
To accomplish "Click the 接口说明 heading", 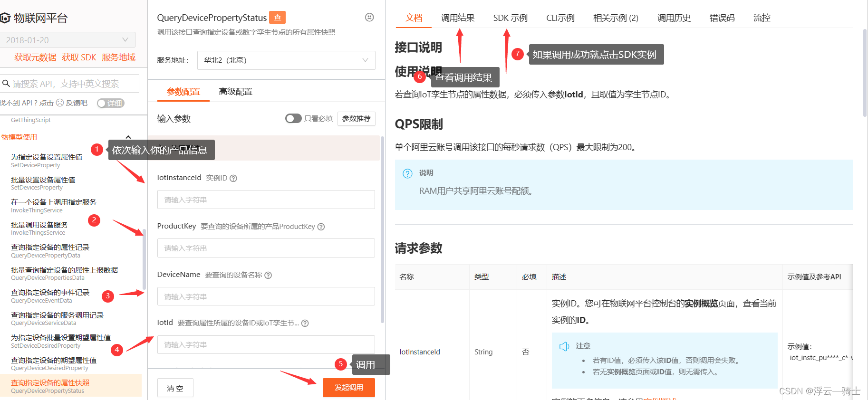I will (418, 48).
